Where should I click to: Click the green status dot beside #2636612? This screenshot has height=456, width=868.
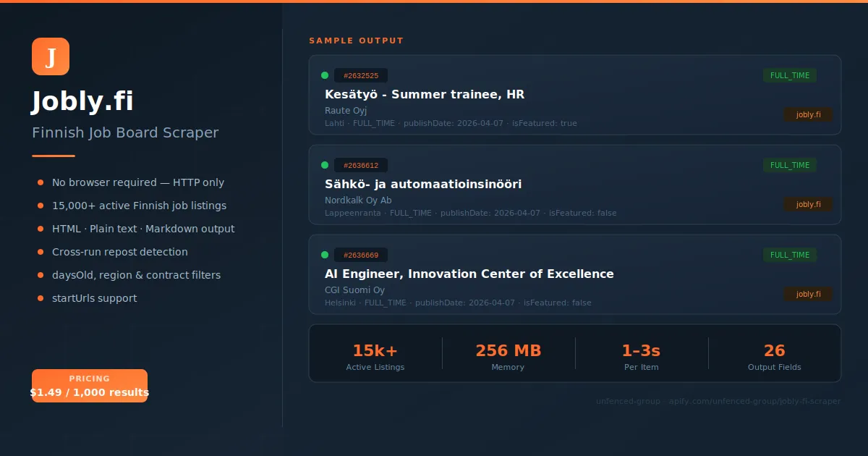[325, 165]
